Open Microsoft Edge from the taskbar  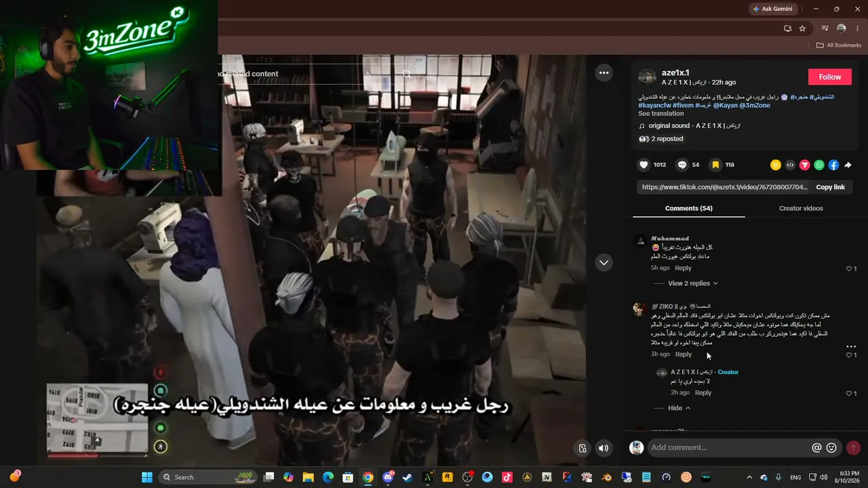point(328,477)
